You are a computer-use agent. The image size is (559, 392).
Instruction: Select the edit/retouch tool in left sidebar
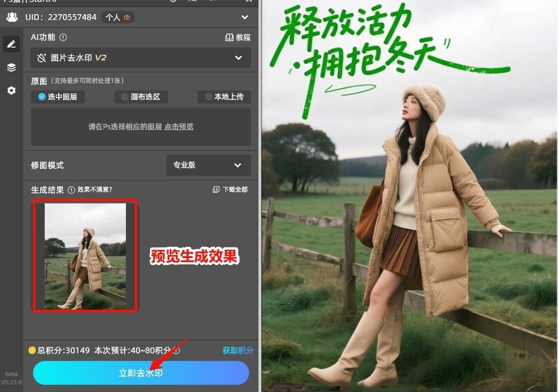(11, 43)
